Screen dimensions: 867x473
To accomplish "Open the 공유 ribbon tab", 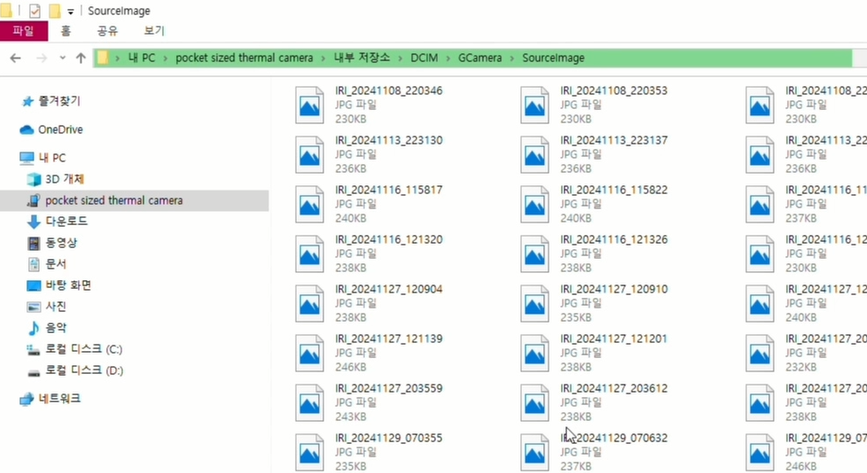I will coord(107,31).
